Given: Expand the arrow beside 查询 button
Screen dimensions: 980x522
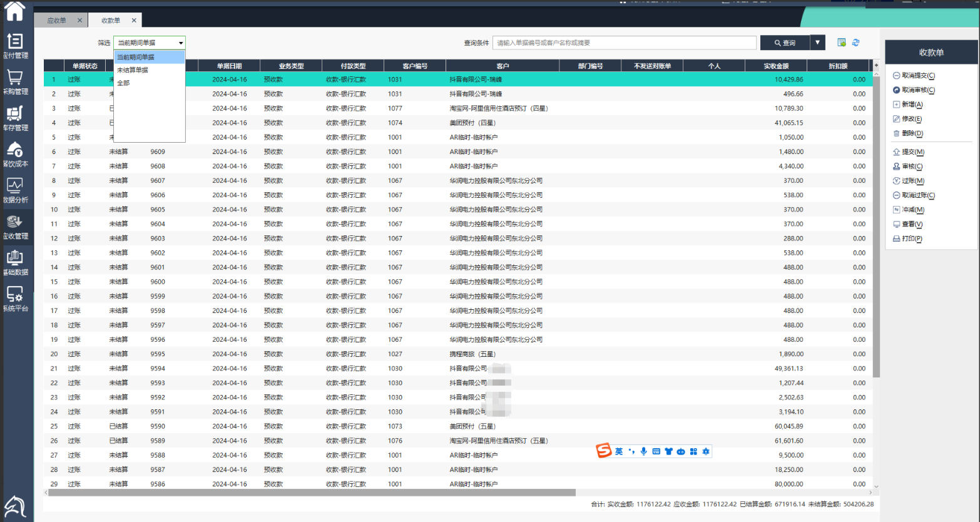Looking at the screenshot, I should click(817, 43).
